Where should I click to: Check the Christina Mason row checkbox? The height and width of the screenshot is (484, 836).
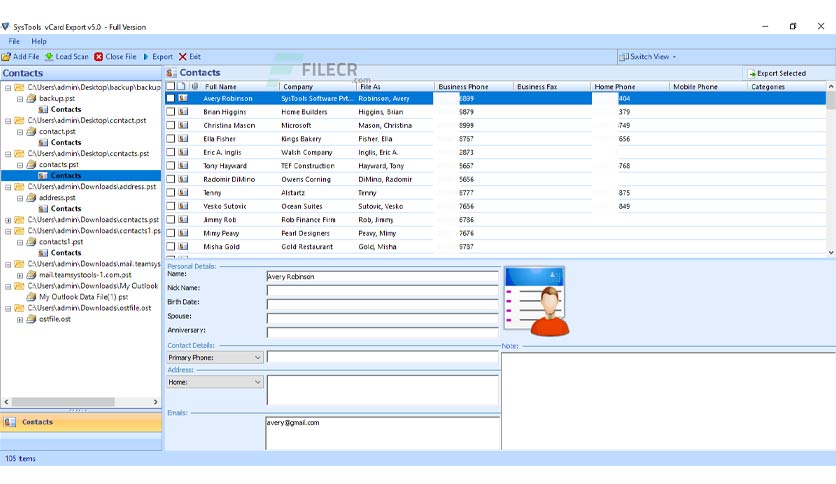[x=171, y=125]
